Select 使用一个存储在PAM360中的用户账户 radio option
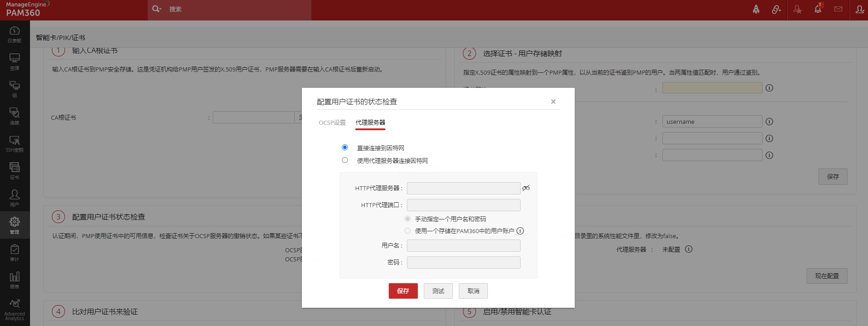The image size is (868, 326). point(407,231)
